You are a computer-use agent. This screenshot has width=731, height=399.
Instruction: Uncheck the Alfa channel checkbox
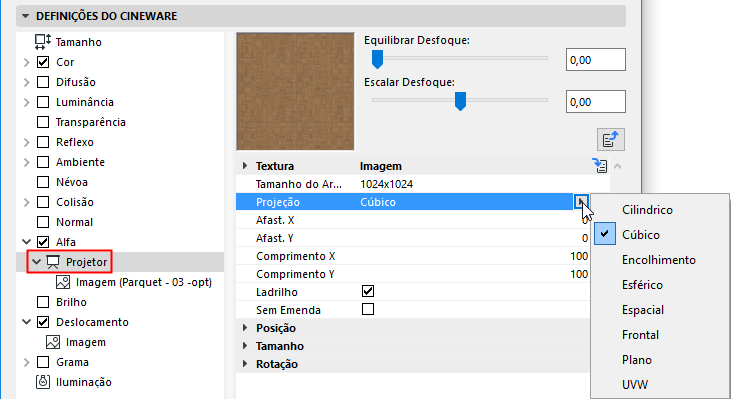click(43, 242)
